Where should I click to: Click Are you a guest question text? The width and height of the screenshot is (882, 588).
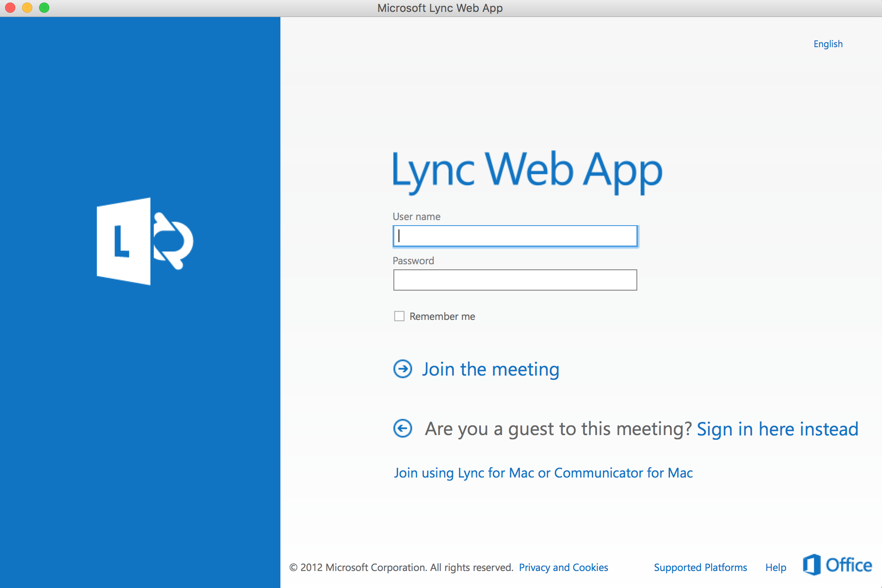point(559,429)
